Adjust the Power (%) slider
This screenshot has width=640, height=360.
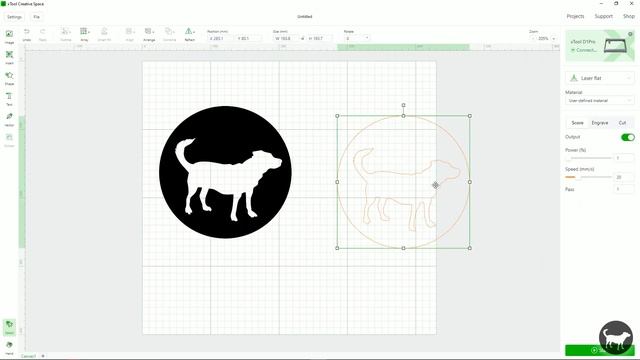point(589,158)
